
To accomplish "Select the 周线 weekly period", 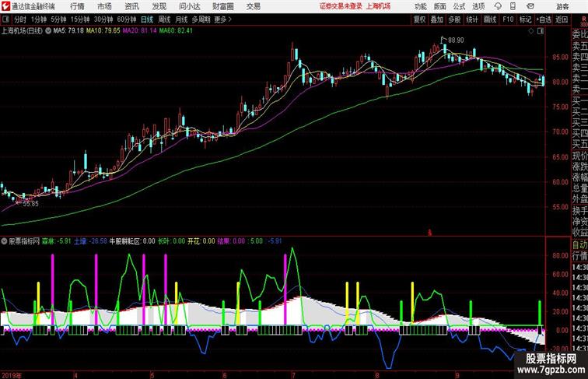I will [x=164, y=19].
